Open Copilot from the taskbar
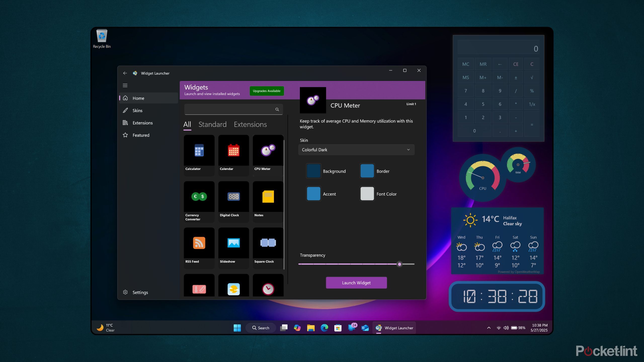The width and height of the screenshot is (644, 362). 297,328
